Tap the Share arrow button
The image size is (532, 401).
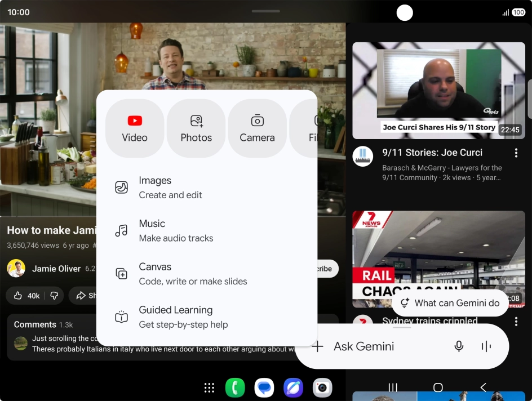point(83,296)
